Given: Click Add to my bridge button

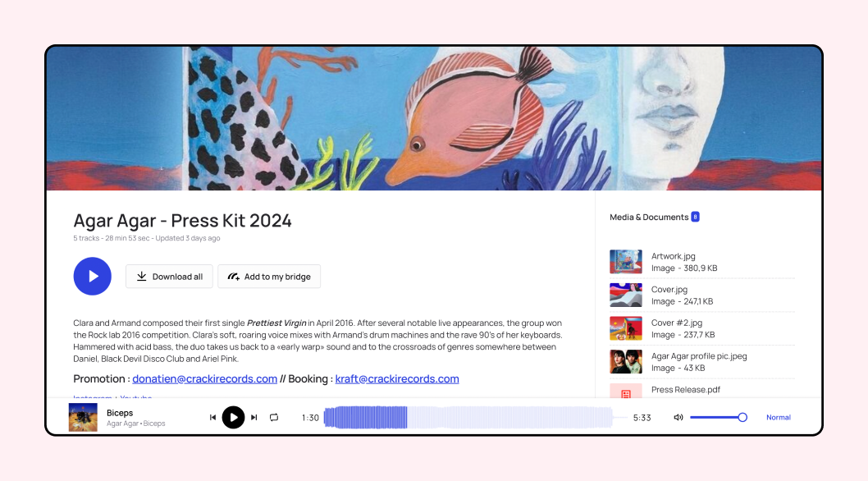Looking at the screenshot, I should (269, 277).
